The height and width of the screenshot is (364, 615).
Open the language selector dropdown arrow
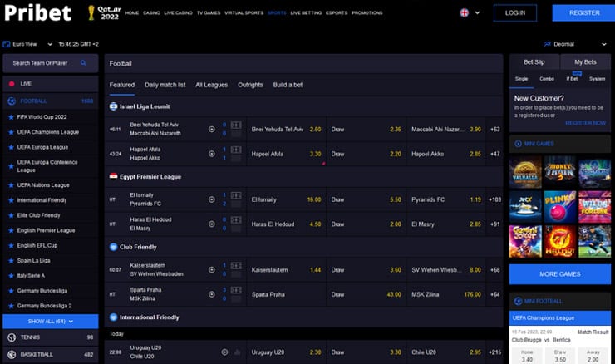[x=477, y=13]
